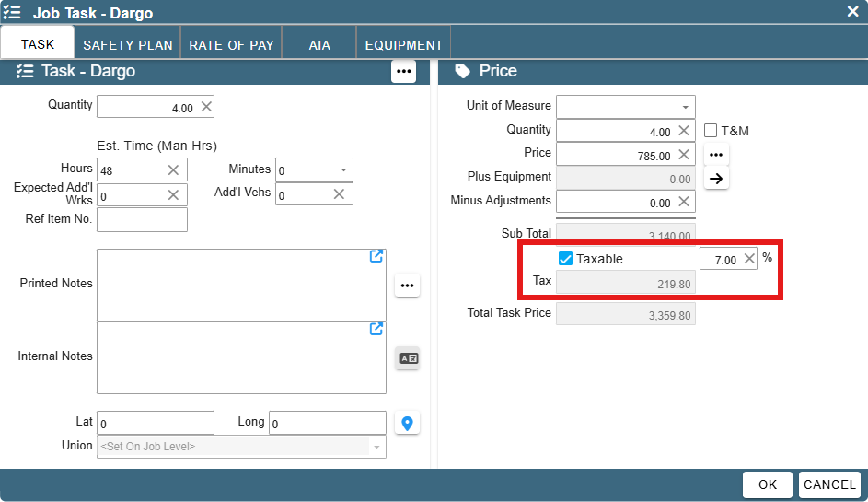Click into the Ref Item No. field
This screenshot has height=502, width=868.
[143, 219]
